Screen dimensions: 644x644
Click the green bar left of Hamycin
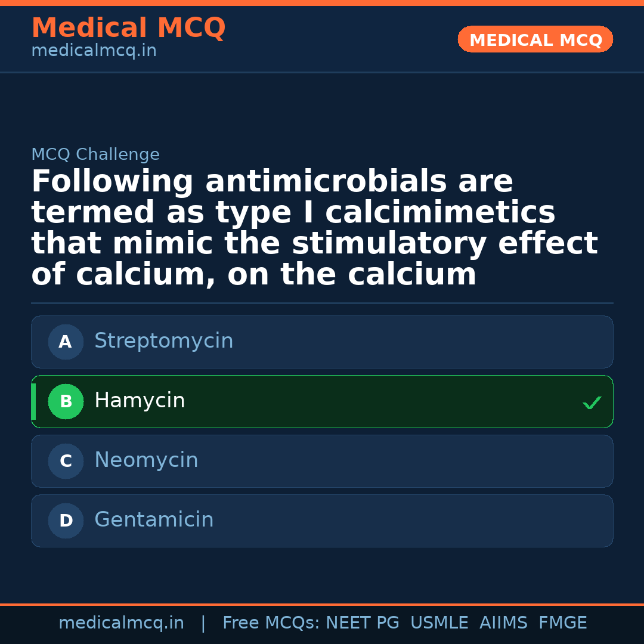33,401
